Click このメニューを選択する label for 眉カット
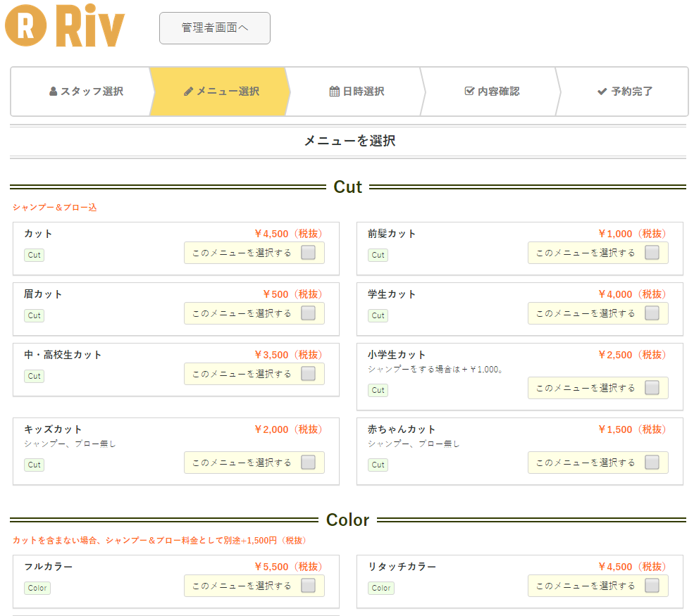The width and height of the screenshot is (694, 616). 242,313
